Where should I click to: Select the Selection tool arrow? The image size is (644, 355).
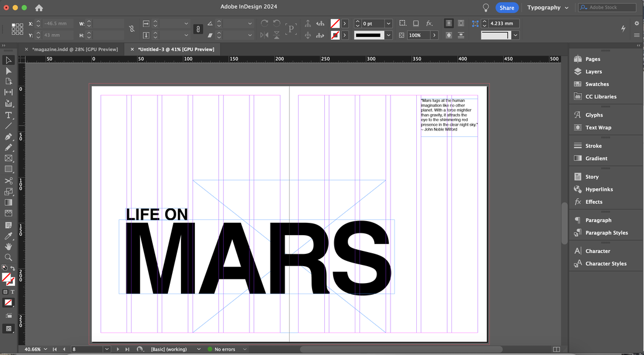tap(8, 60)
